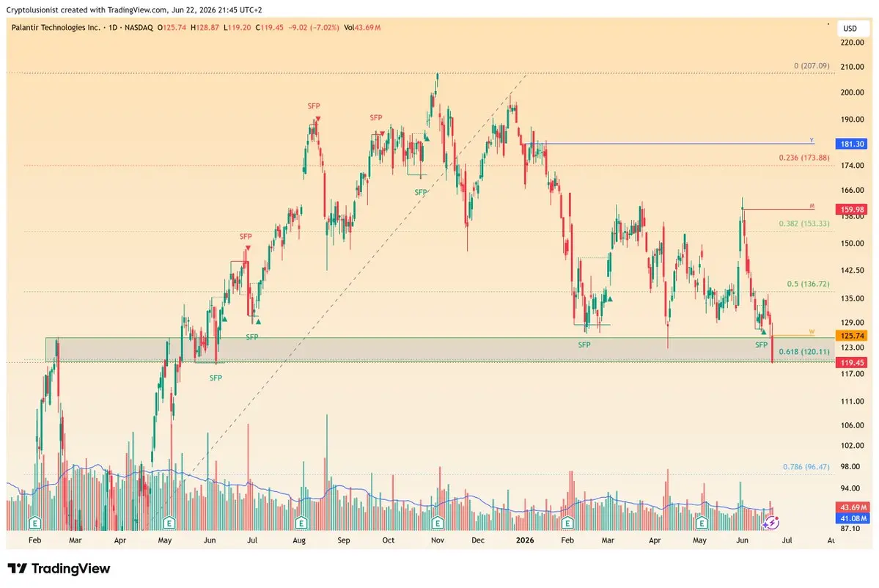Select the 0 (207.09) Fibonacci level label
Viewport: 879px width, 588px height.
[x=811, y=65]
